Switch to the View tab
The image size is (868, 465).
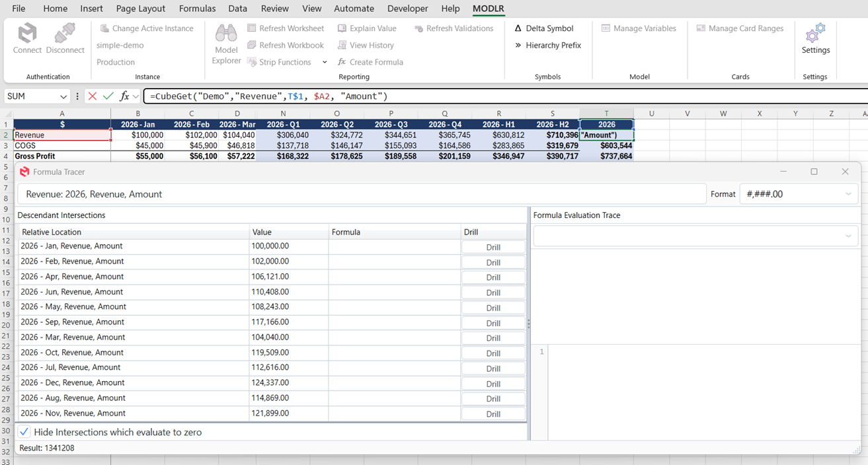312,9
